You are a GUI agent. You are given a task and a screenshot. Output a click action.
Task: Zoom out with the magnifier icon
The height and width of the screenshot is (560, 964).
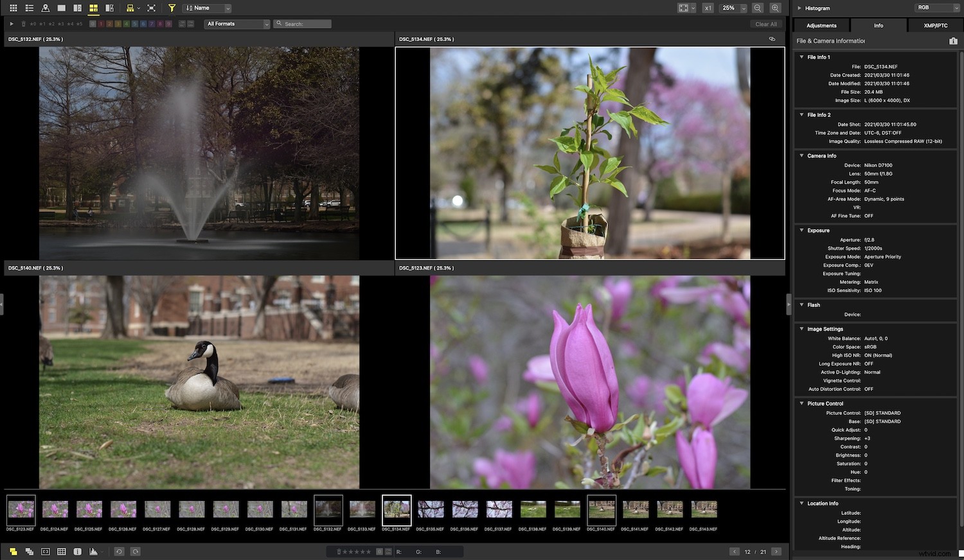(759, 8)
